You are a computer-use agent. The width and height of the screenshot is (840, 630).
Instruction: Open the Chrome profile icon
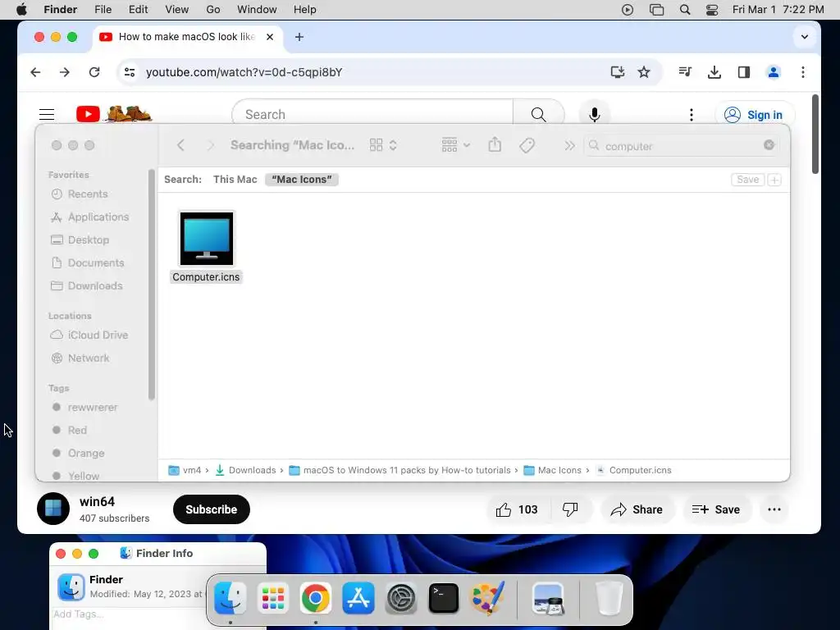click(x=773, y=72)
